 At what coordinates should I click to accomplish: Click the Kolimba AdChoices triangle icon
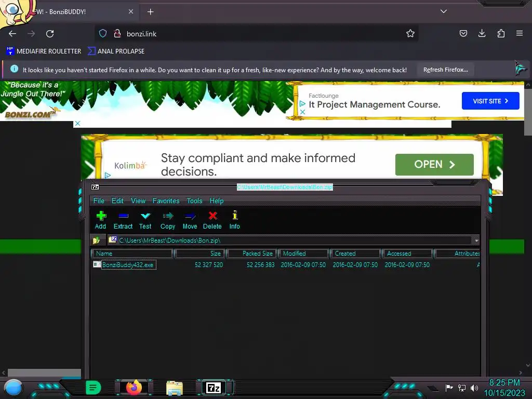pyautogui.click(x=108, y=175)
